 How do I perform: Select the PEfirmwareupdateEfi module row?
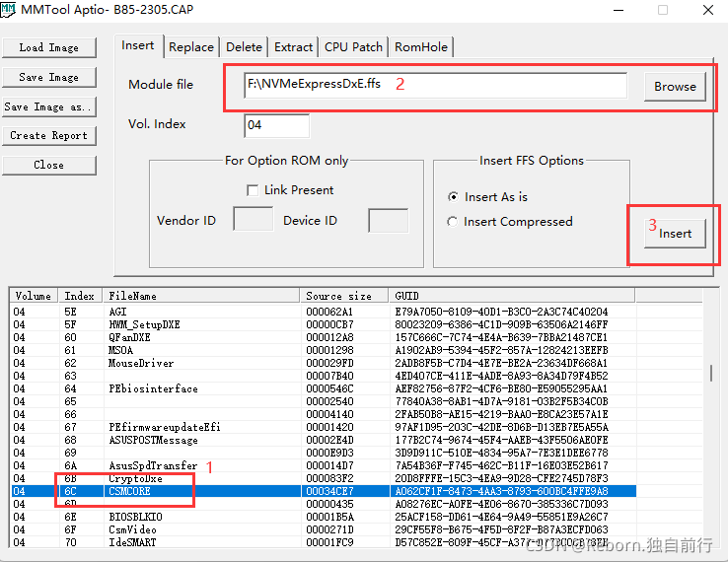click(324, 427)
